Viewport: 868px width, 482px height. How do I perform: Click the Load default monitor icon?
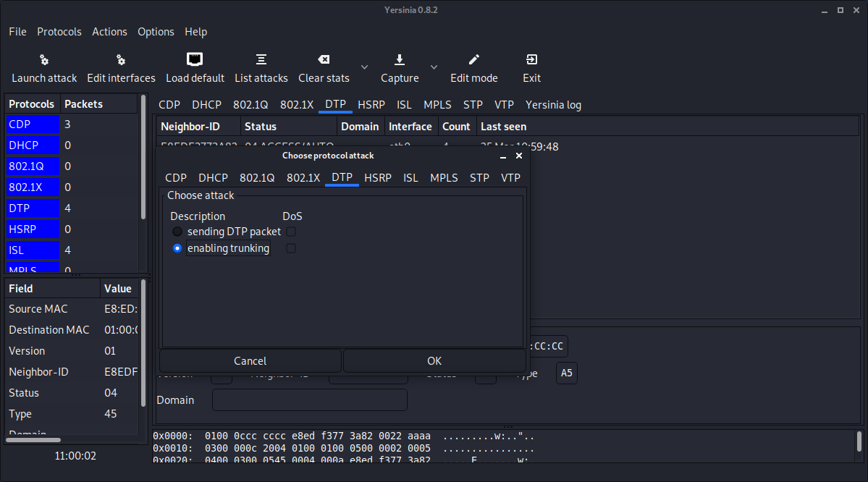pyautogui.click(x=195, y=59)
